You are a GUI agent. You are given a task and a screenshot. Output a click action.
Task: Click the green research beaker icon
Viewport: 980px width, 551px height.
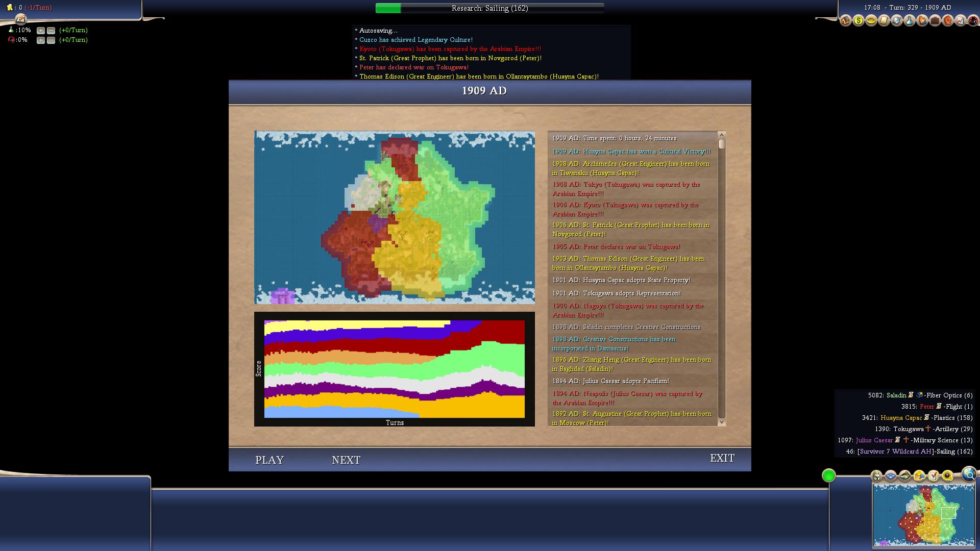click(11, 30)
